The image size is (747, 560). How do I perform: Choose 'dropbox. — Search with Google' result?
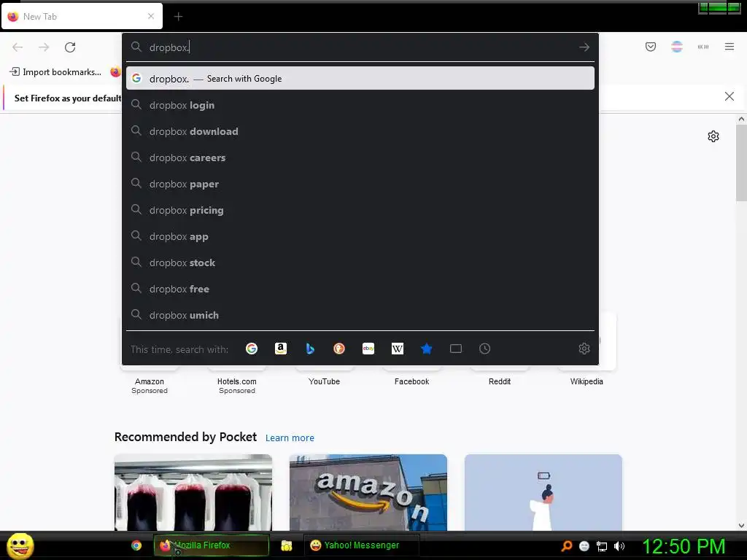360,79
